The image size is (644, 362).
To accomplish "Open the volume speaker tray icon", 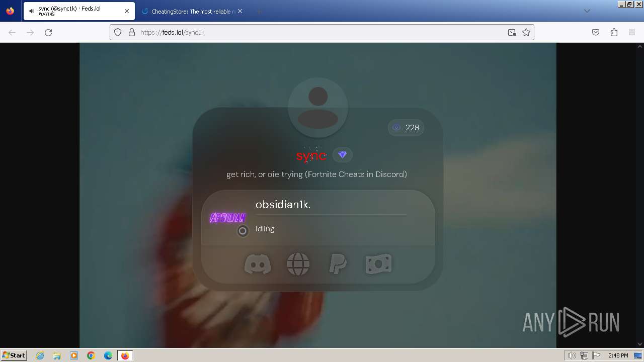I will point(572,355).
